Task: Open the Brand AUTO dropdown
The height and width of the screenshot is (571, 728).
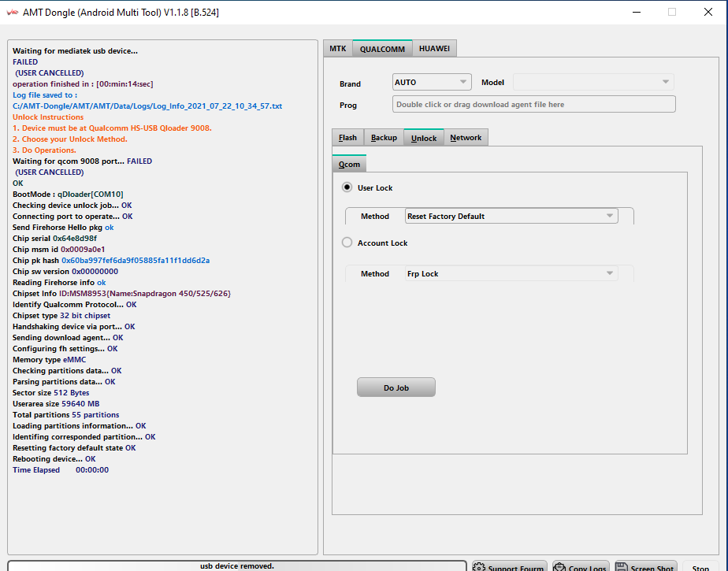Action: [x=432, y=82]
